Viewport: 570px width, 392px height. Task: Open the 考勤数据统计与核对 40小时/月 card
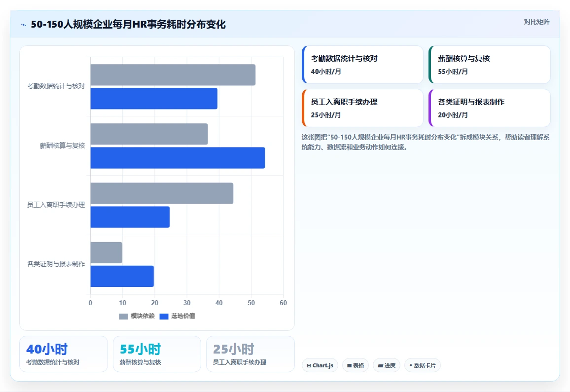tap(362, 65)
